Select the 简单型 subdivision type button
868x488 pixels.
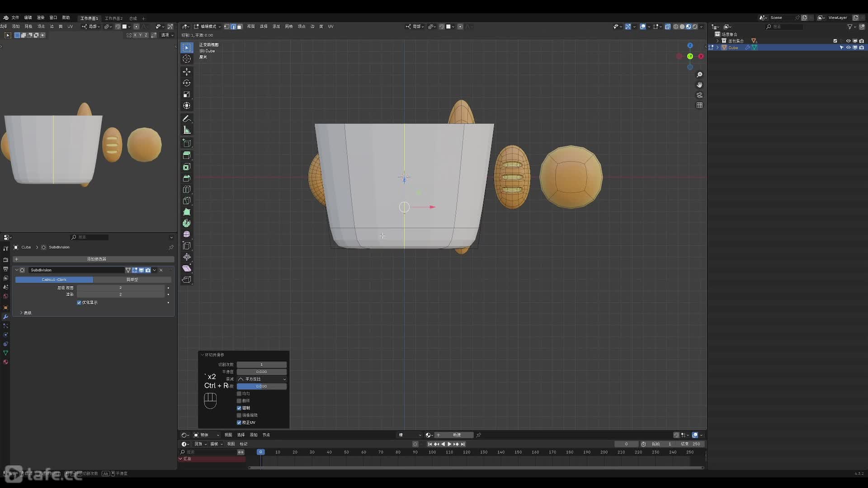coord(132,280)
